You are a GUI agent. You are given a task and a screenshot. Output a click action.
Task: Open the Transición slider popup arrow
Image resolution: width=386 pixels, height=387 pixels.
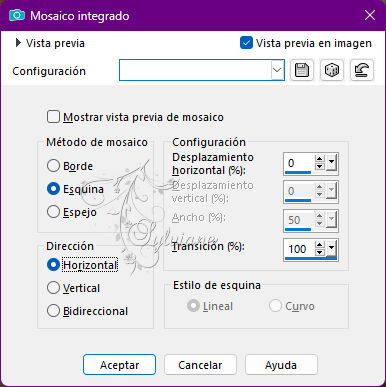tap(331, 248)
